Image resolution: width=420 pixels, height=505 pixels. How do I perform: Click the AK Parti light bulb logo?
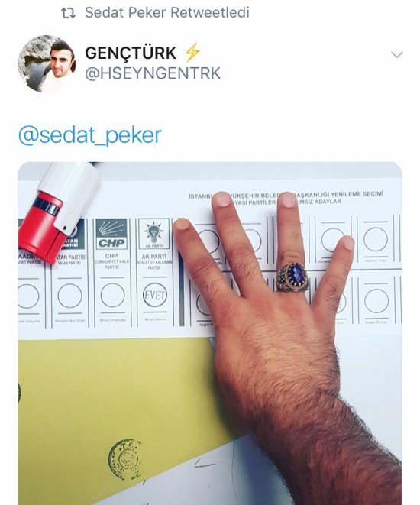point(153,234)
